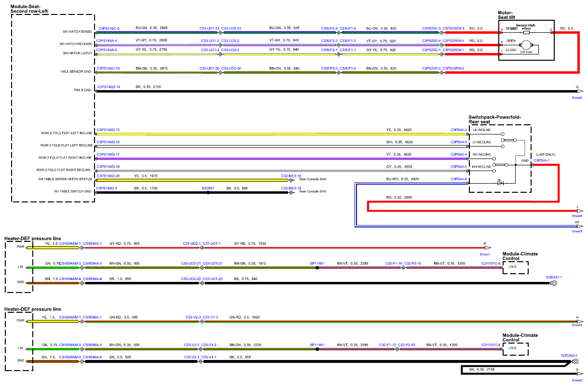Click the SKI HATCH SENSE signal label
Image resolution: width=588 pixels, height=386 pixels.
[x=77, y=32]
